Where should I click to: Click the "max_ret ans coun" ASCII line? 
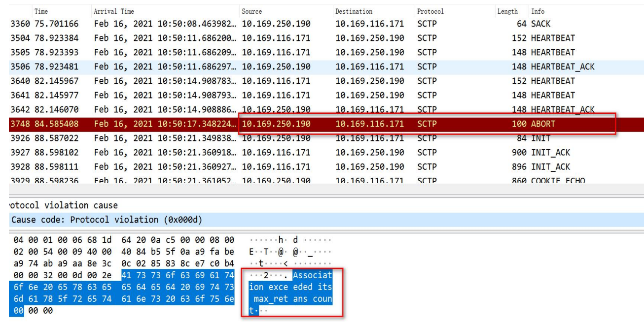(x=292, y=299)
